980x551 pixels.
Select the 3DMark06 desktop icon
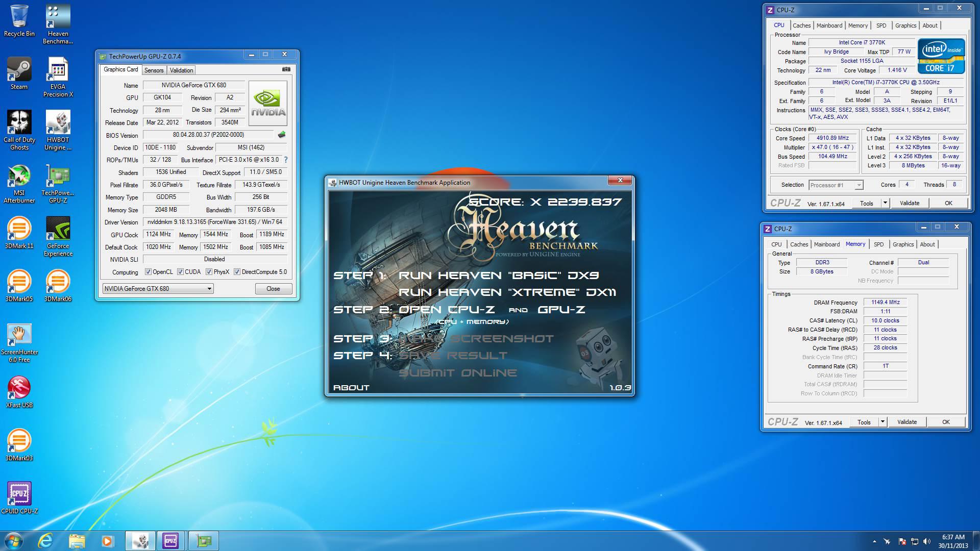click(x=58, y=286)
